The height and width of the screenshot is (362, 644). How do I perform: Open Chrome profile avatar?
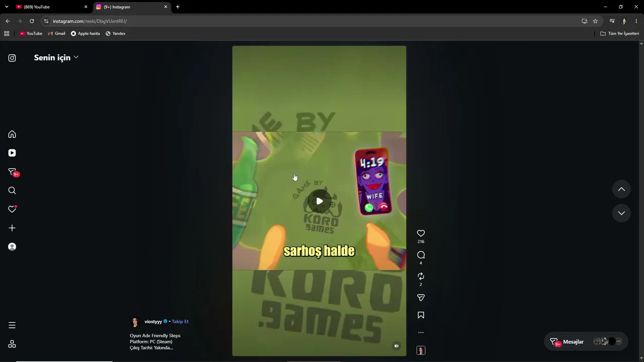coord(624,21)
